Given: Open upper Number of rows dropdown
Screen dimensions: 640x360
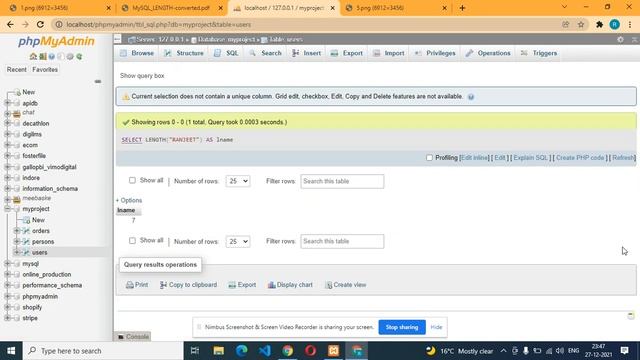Looking at the screenshot, I should pos(238,181).
